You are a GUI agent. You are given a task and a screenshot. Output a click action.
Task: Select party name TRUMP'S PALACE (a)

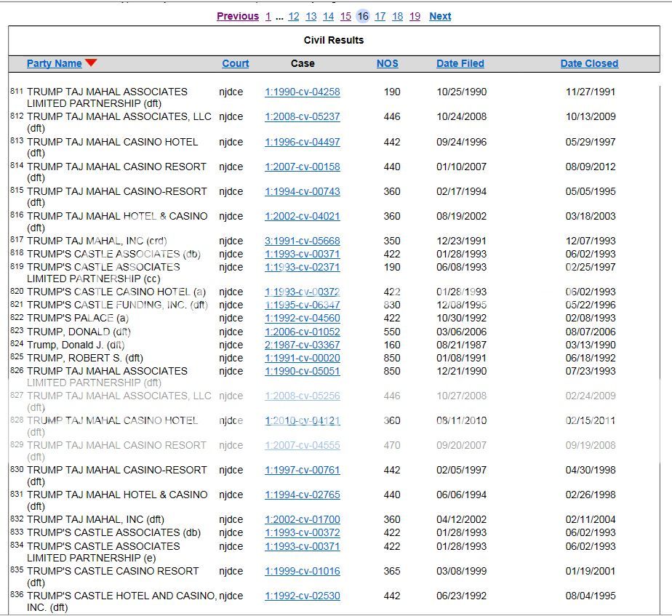78,318
